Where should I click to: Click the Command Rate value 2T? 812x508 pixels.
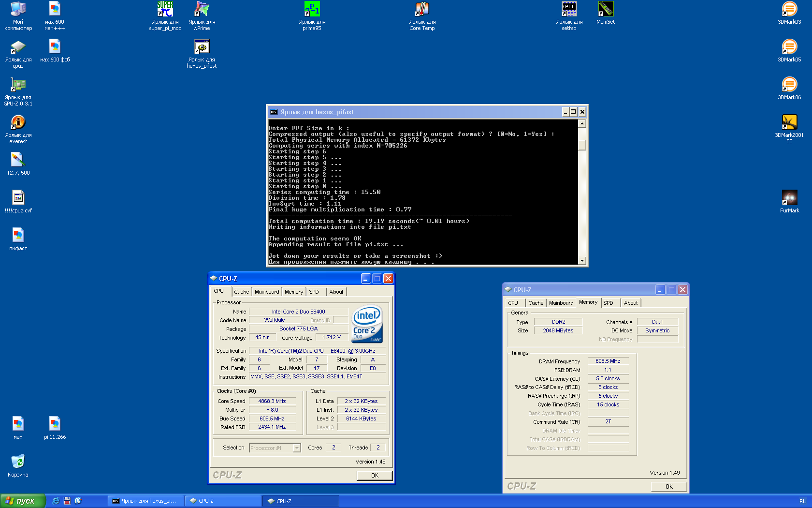point(608,421)
